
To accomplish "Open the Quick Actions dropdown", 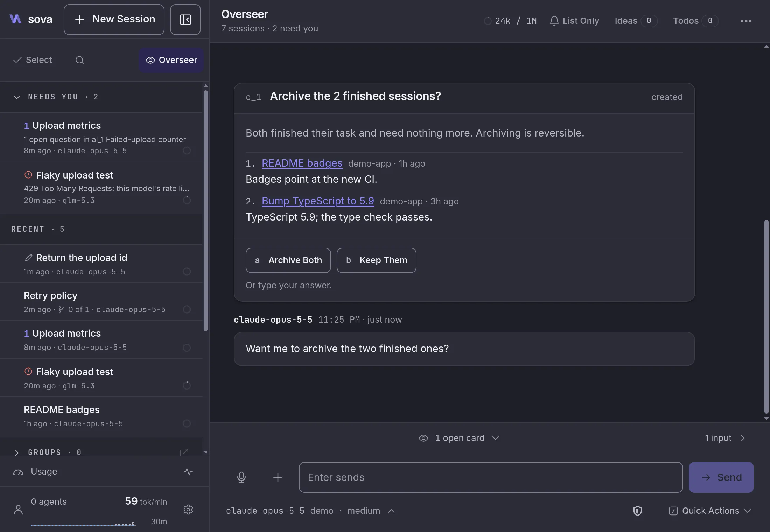I will tap(710, 511).
